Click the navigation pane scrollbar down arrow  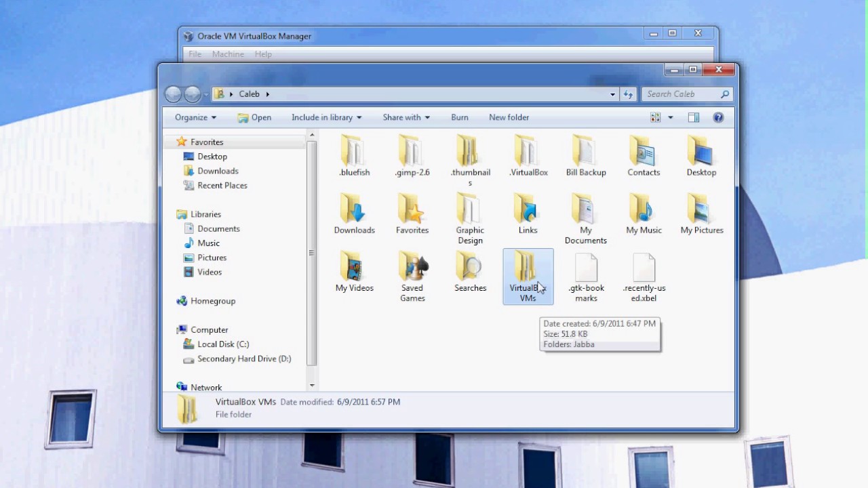click(x=312, y=386)
